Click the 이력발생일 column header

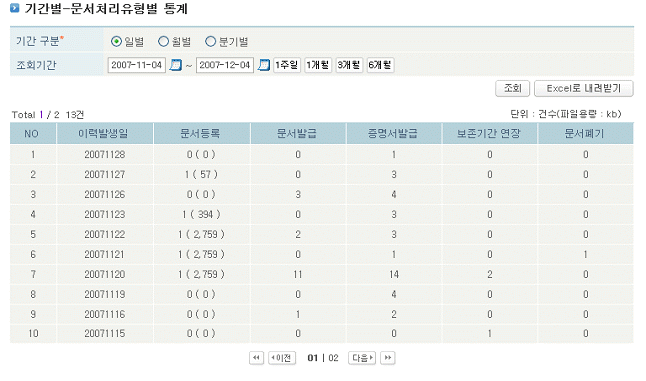104,134
